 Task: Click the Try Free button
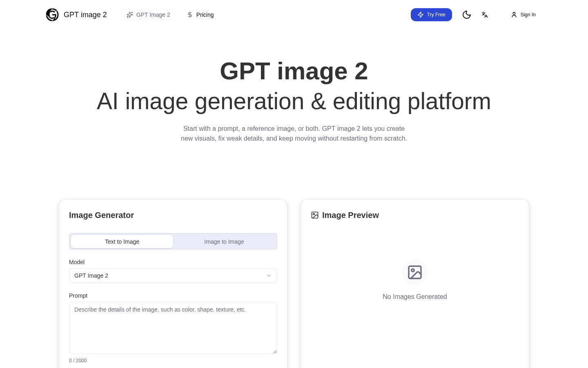point(431,15)
